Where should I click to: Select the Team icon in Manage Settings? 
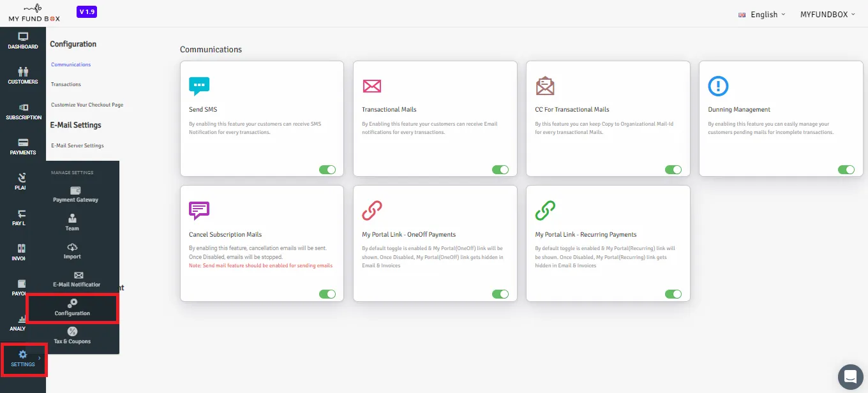72,218
